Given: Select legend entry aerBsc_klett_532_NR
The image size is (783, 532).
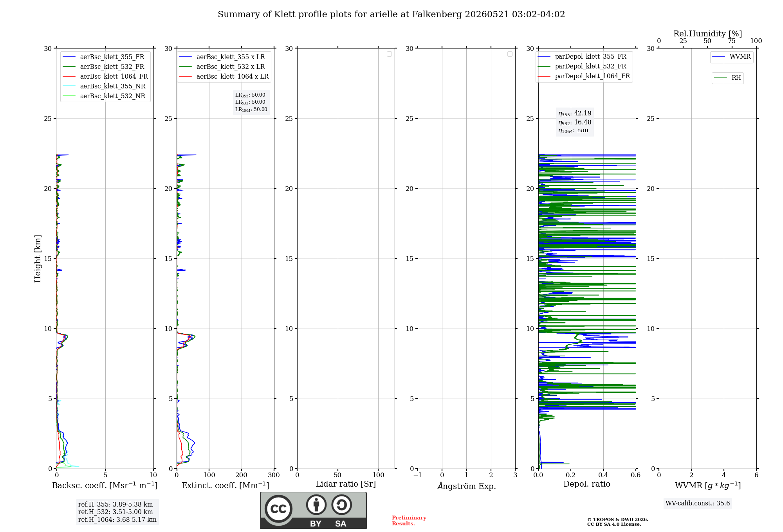Looking at the screenshot, I should (x=105, y=96).
